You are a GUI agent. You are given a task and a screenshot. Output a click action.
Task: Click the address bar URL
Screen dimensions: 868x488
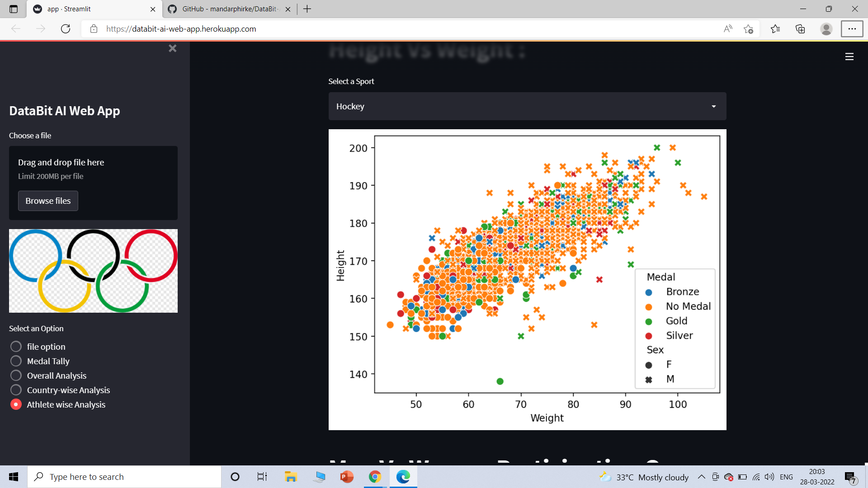(181, 29)
